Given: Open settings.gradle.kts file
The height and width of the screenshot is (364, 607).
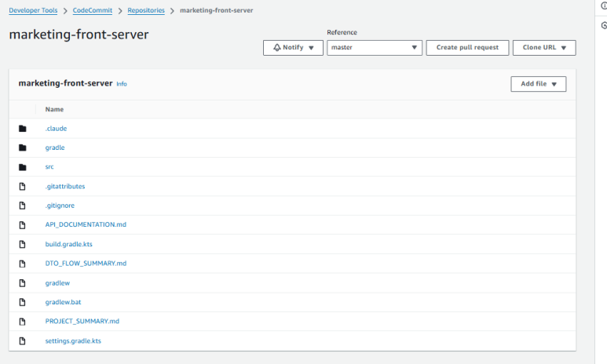Looking at the screenshot, I should pyautogui.click(x=73, y=340).
